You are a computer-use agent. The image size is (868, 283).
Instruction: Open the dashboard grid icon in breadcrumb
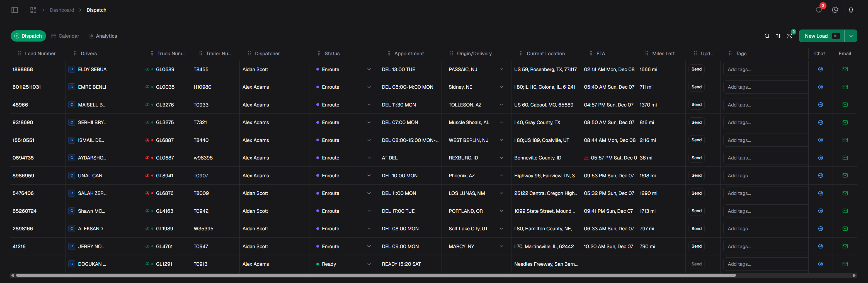(x=33, y=10)
